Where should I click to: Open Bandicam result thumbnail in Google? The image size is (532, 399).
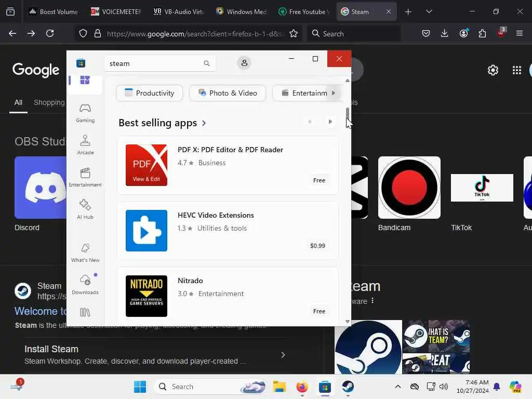click(x=409, y=188)
